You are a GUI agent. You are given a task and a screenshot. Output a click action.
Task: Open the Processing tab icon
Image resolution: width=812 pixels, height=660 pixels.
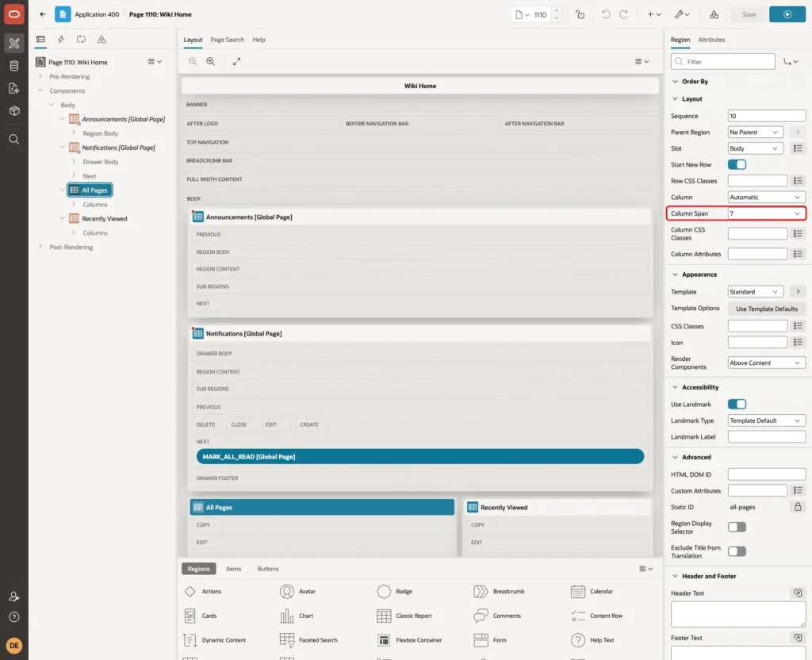click(81, 40)
